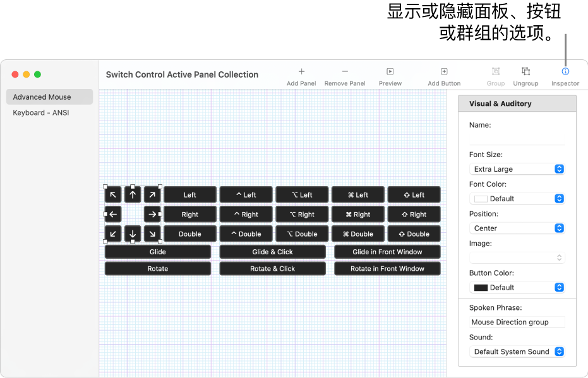Viewport: 588px width, 378px height.
Task: Select the plain Left click button
Action: pos(190,195)
